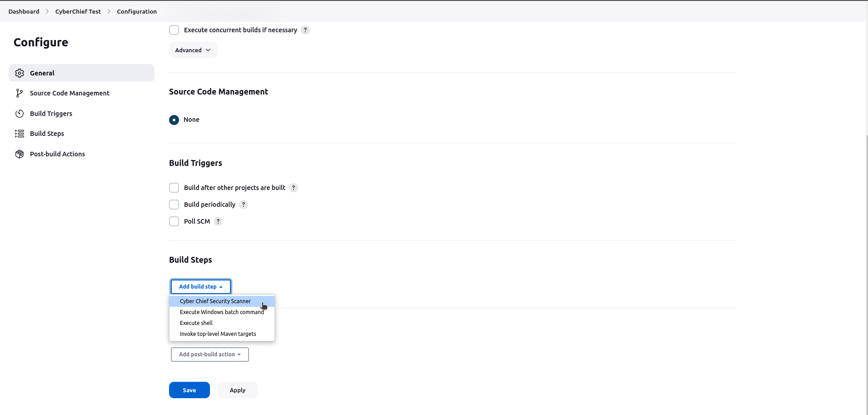The width and height of the screenshot is (868, 415).
Task: Jump to Post-build Actions sidebar section
Action: point(81,154)
